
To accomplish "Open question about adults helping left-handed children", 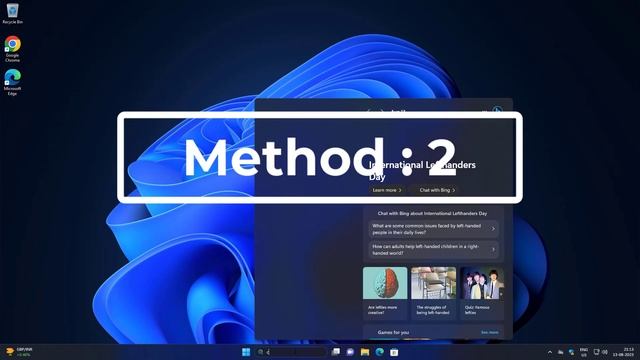I will [x=433, y=249].
